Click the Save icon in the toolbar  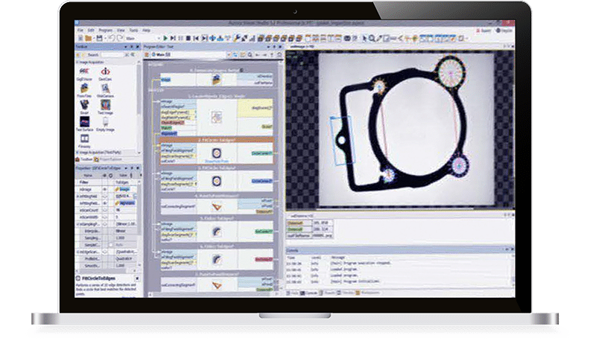click(98, 39)
